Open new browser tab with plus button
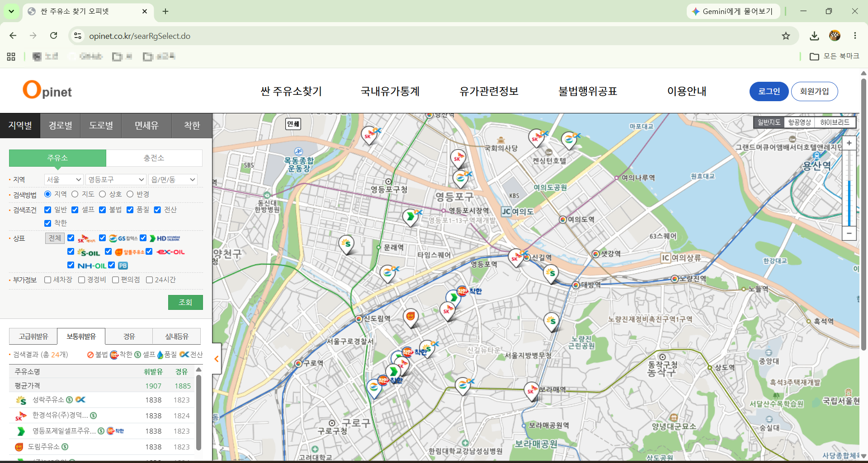The width and height of the screenshot is (868, 463). pos(165,11)
